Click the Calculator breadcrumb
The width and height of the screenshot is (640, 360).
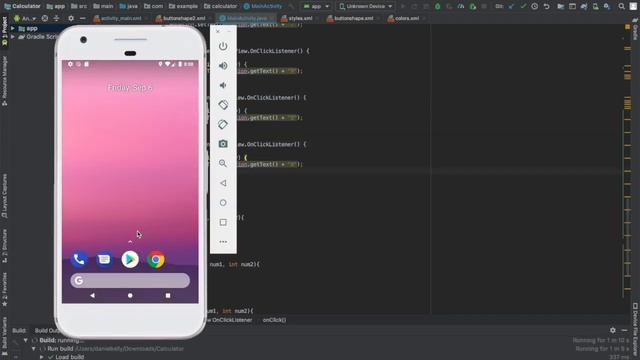[22, 6]
